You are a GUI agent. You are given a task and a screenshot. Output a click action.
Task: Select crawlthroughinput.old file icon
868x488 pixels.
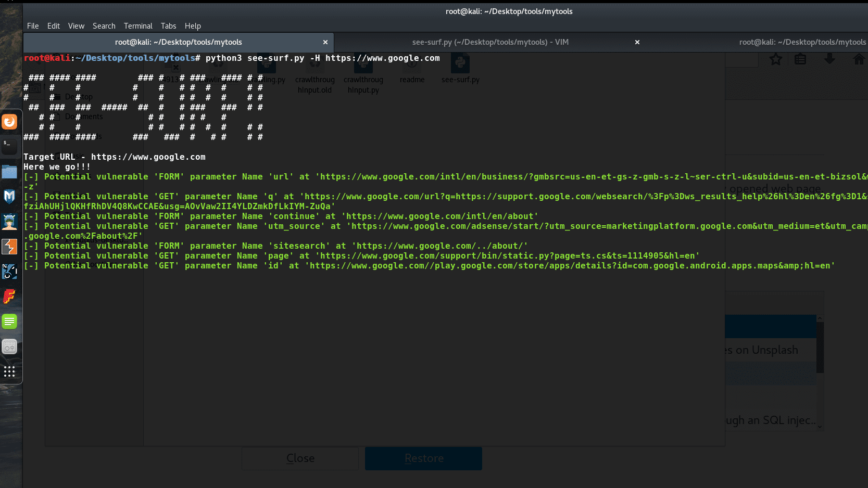click(315, 74)
